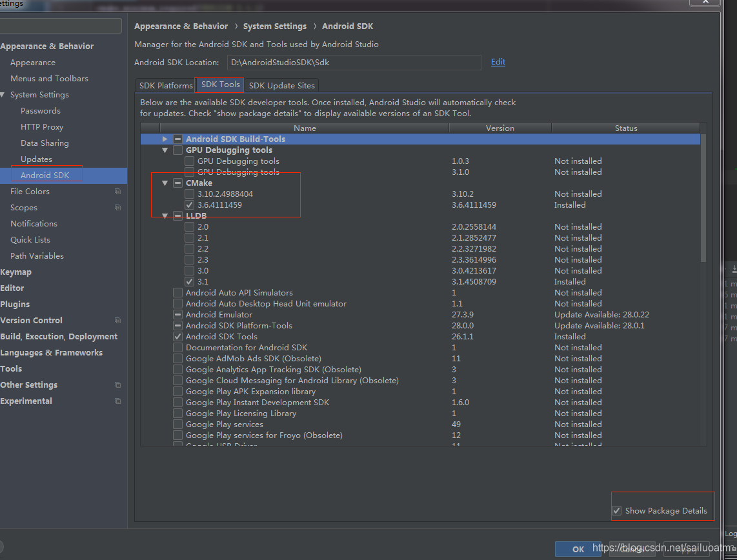This screenshot has height=560, width=737.
Task: Click the Android SDK Location path field
Action: point(354,63)
